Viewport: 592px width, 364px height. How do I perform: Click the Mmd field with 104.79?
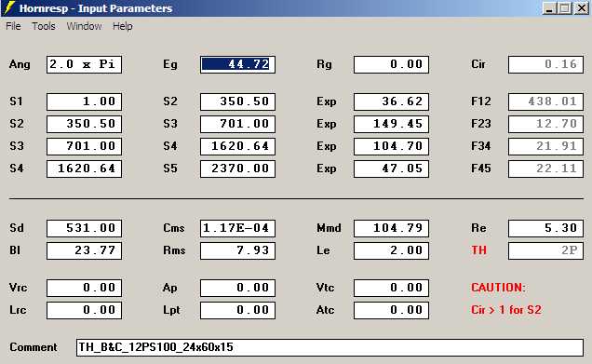click(x=392, y=228)
